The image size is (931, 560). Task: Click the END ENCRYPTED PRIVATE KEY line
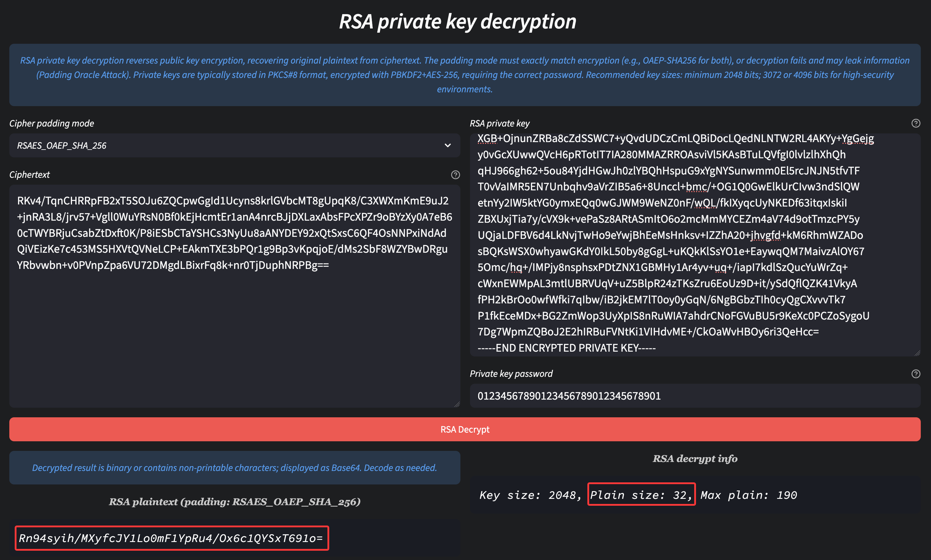coord(567,347)
